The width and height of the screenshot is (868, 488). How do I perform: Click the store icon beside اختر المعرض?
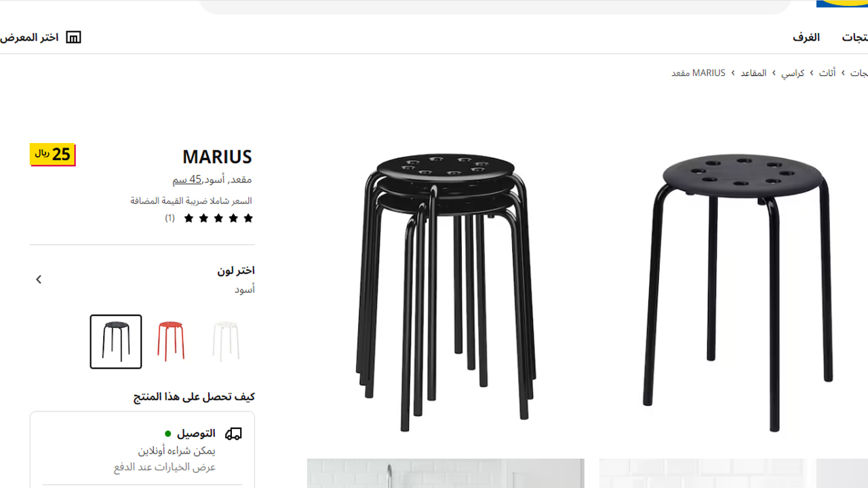[x=73, y=37]
